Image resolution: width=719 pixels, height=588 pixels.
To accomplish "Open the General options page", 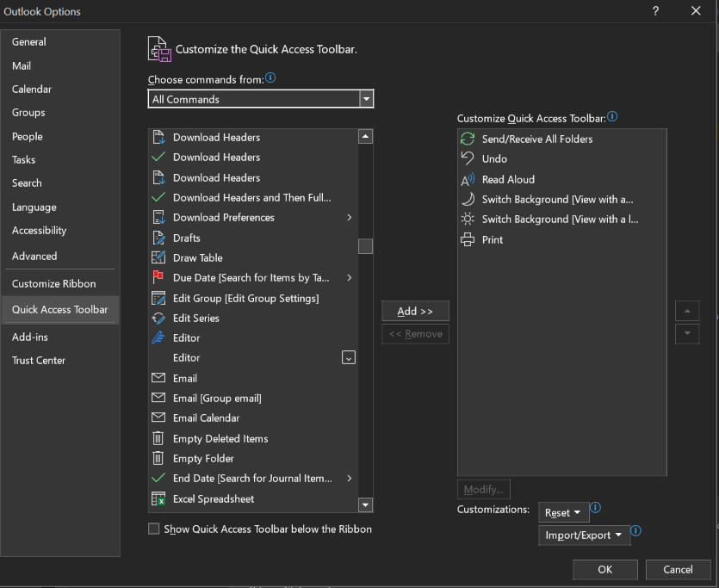I will click(x=29, y=41).
